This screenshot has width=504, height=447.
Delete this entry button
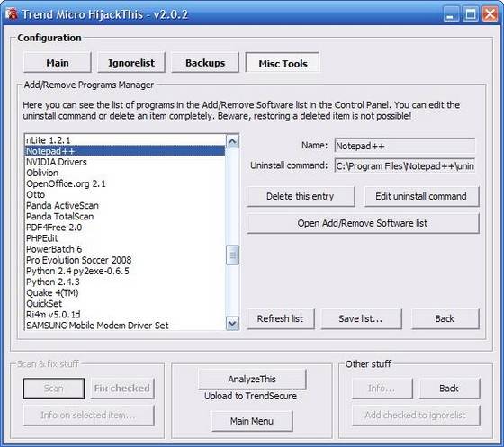click(x=301, y=196)
